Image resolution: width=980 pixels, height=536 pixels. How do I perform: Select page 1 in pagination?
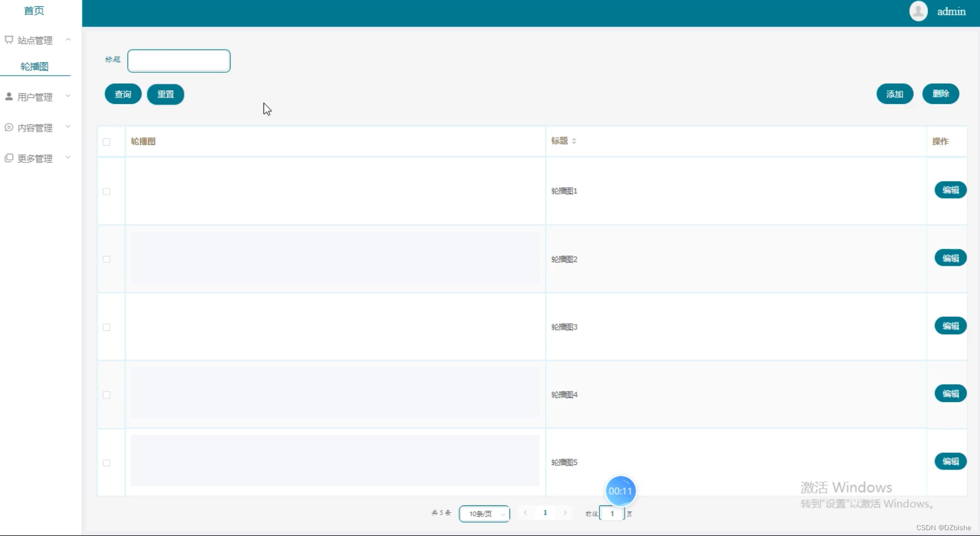(x=545, y=513)
